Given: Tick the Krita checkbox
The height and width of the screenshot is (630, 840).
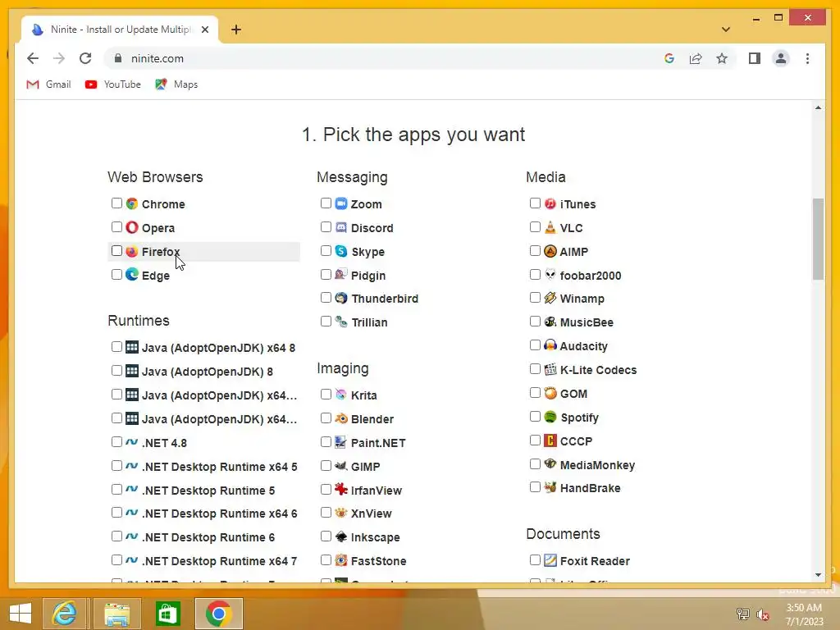Looking at the screenshot, I should click(326, 395).
